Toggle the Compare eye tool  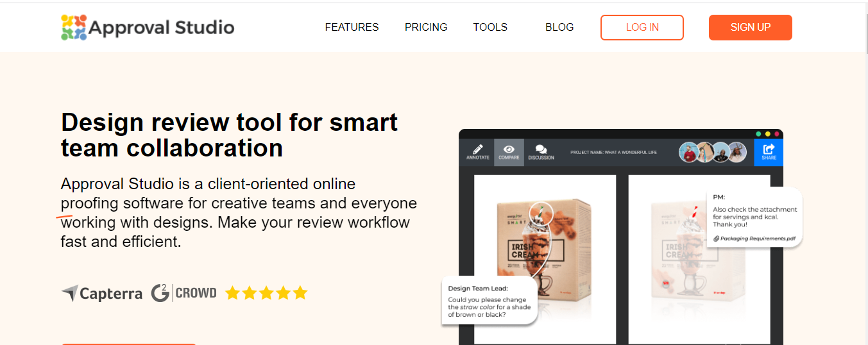point(509,152)
